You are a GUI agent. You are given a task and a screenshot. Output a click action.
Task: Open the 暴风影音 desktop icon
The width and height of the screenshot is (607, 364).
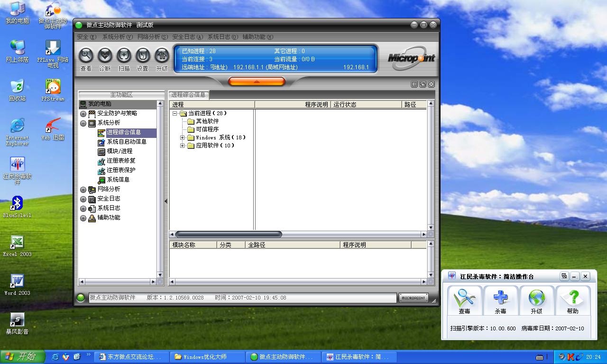pos(17,323)
